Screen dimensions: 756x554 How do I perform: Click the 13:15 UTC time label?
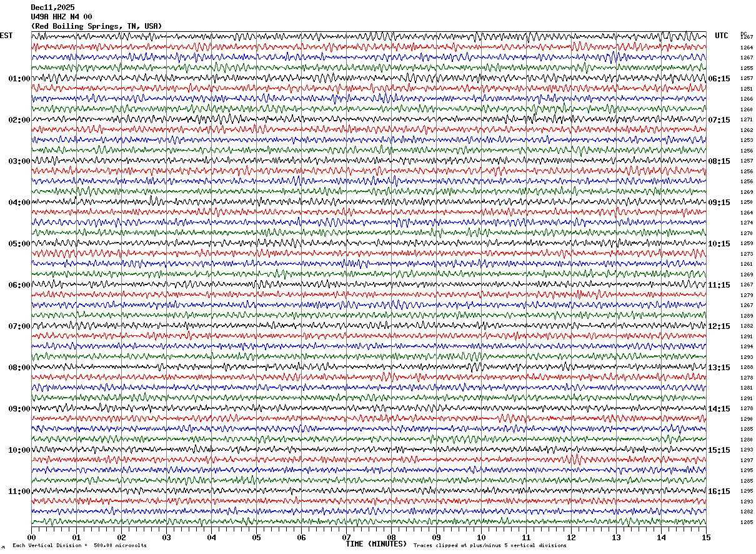click(x=719, y=368)
